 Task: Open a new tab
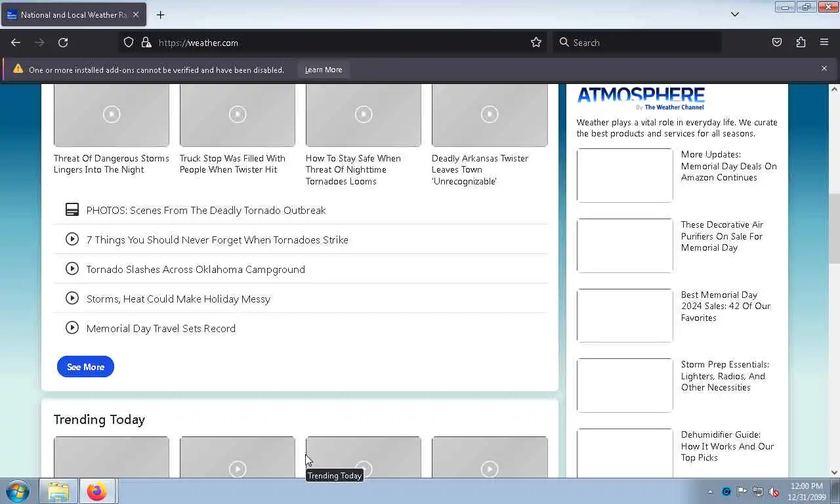click(160, 14)
